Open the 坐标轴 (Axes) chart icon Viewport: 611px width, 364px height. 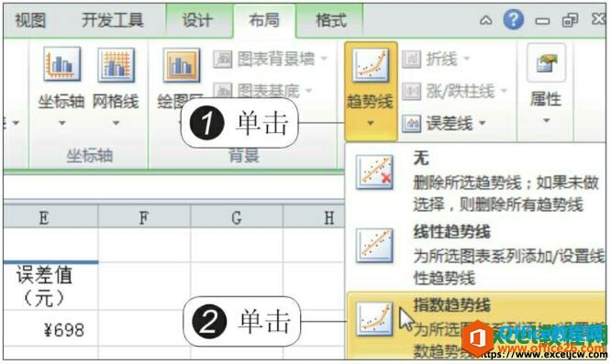tap(61, 64)
